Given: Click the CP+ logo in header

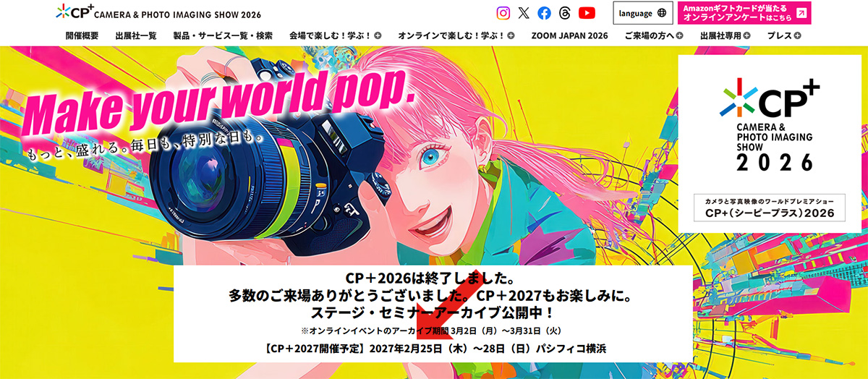Looking at the screenshot, I should click(x=74, y=12).
